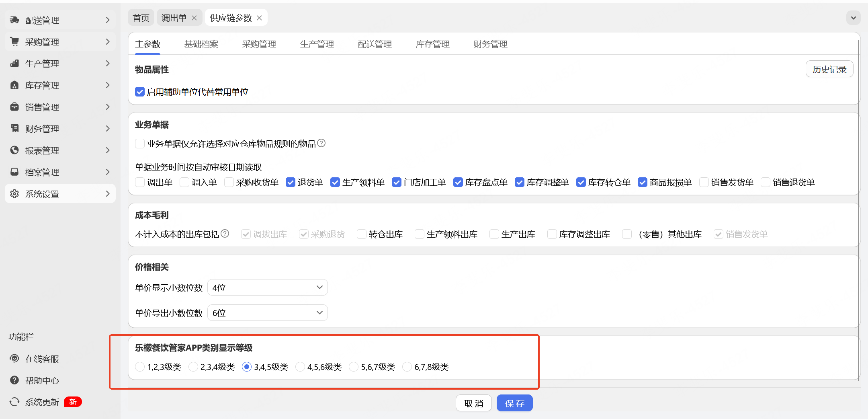The height and width of the screenshot is (419, 868).
Task: Click the 取消 button
Action: (474, 403)
